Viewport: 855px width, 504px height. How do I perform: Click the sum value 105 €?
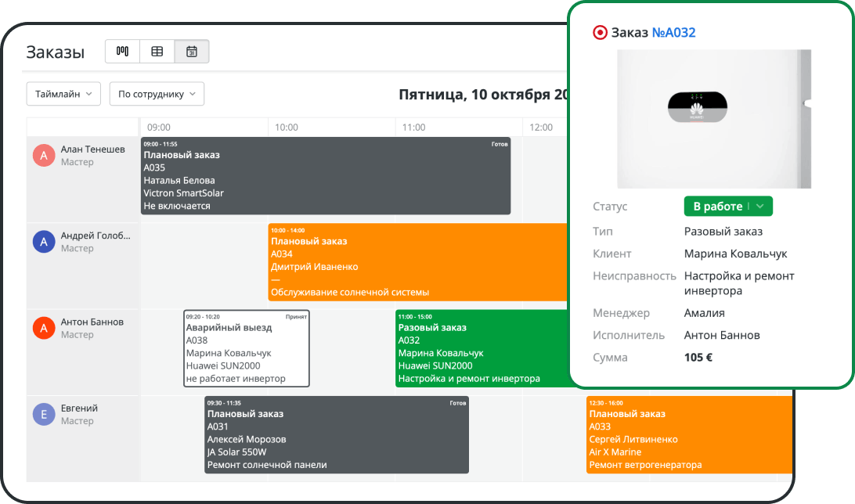pos(698,358)
